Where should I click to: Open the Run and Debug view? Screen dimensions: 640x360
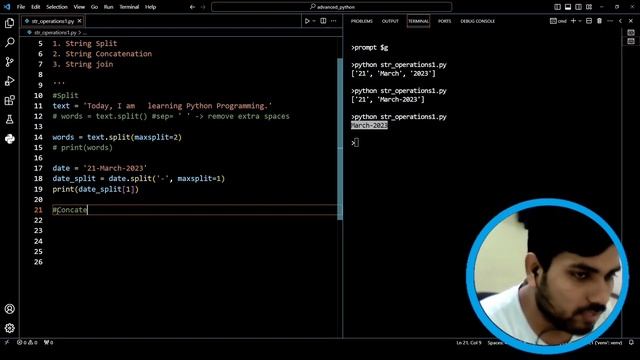pyautogui.click(x=9, y=81)
